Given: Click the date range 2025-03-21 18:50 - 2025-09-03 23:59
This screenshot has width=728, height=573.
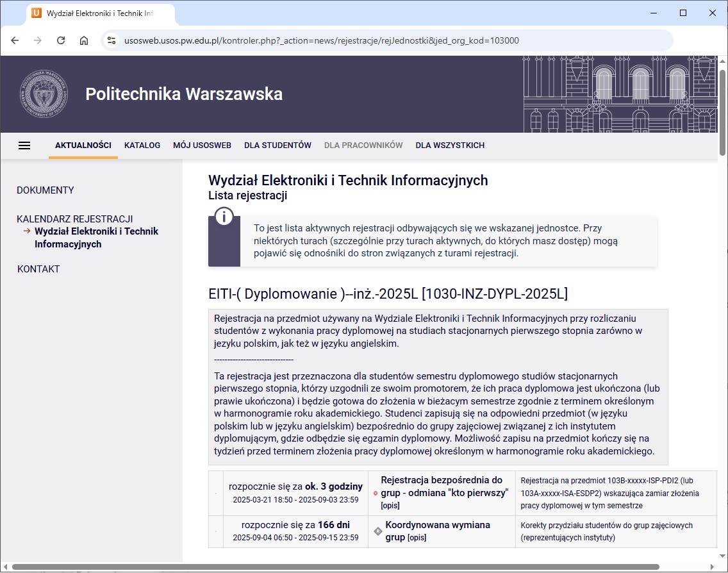Looking at the screenshot, I should [x=296, y=500].
